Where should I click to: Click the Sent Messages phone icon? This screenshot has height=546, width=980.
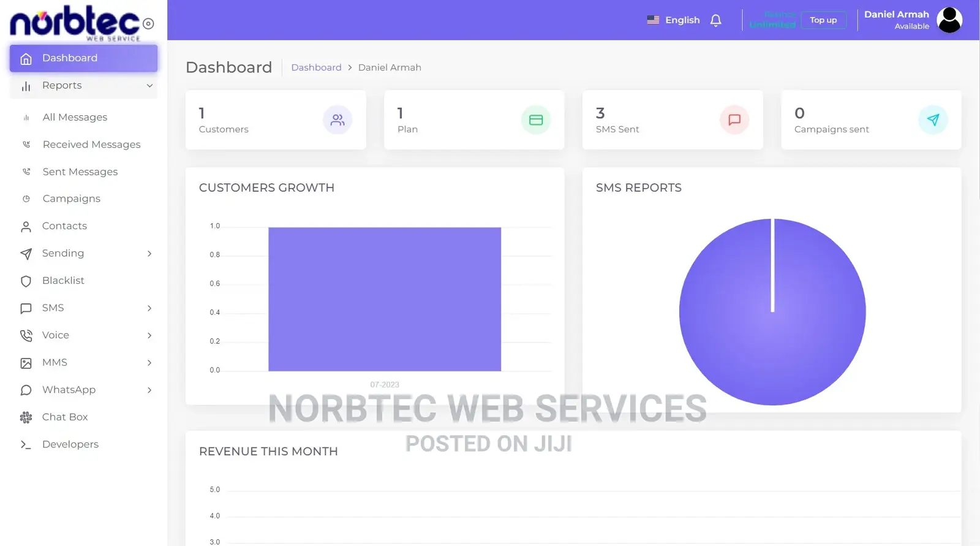26,172
